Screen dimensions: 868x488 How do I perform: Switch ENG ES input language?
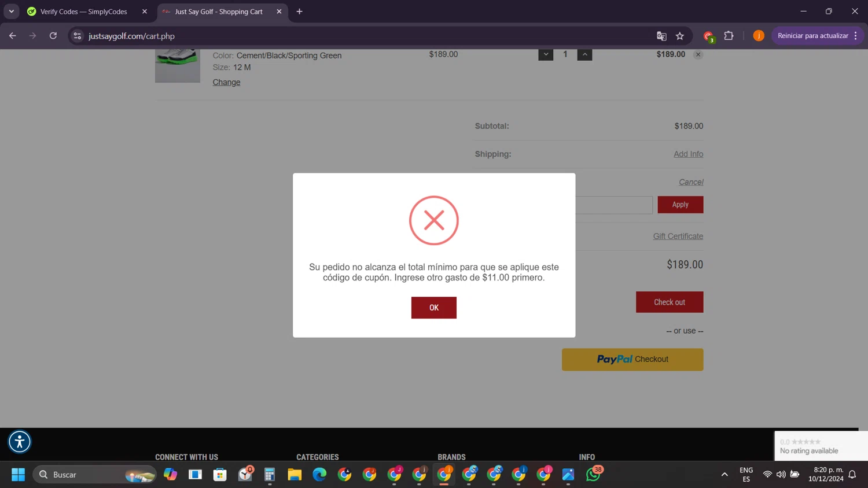[x=746, y=475]
